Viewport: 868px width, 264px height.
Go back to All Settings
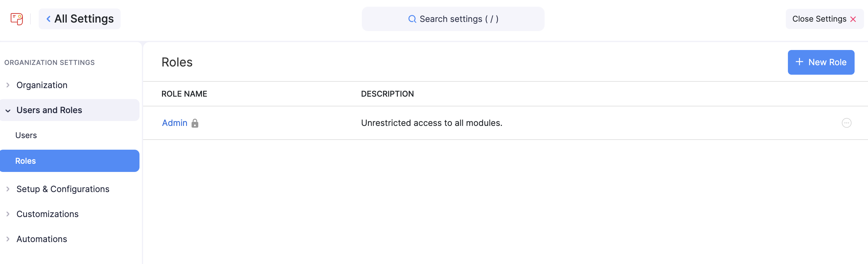tap(80, 19)
